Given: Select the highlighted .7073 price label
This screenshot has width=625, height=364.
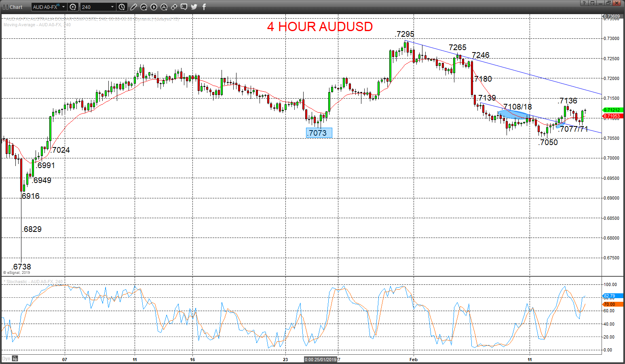Looking at the screenshot, I should [319, 133].
